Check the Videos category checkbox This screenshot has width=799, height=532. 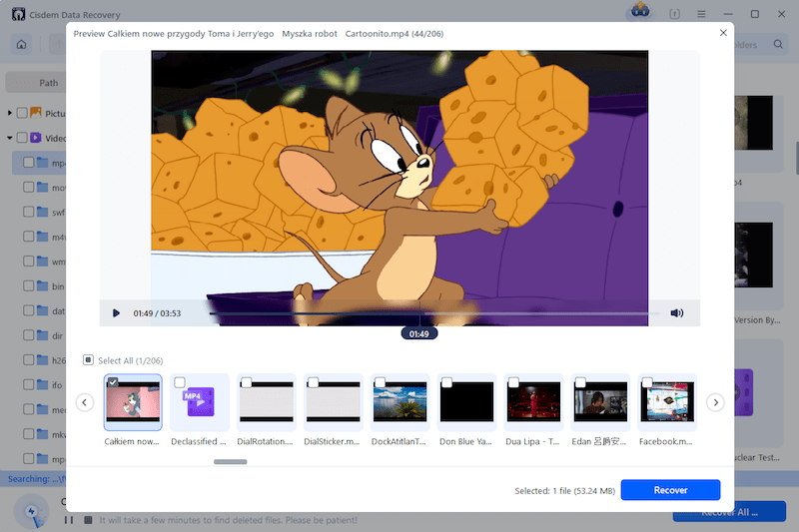tap(22, 138)
